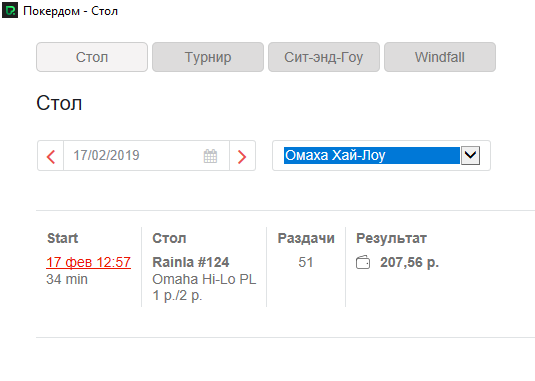Go to previous date with left arrow
Viewport: 535px width, 381px height.
coord(51,156)
